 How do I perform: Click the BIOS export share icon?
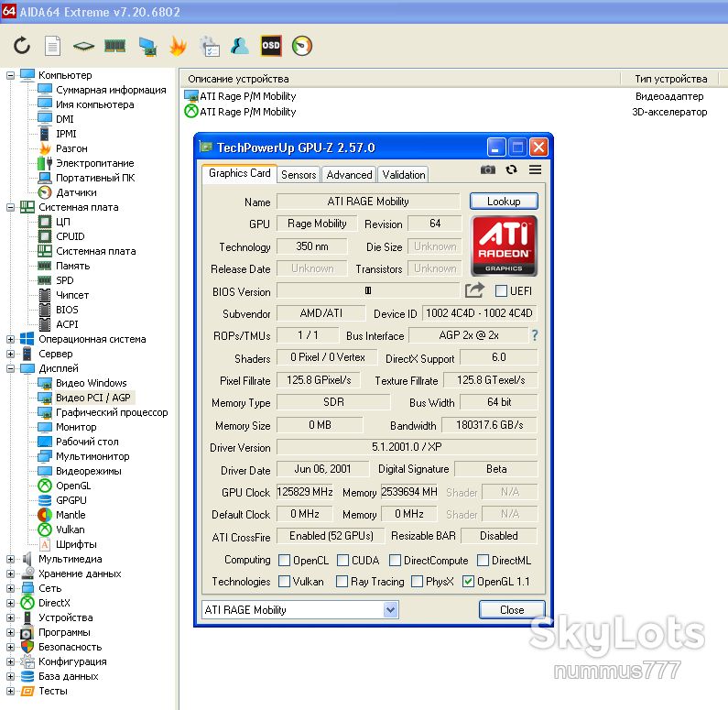pyautogui.click(x=474, y=290)
